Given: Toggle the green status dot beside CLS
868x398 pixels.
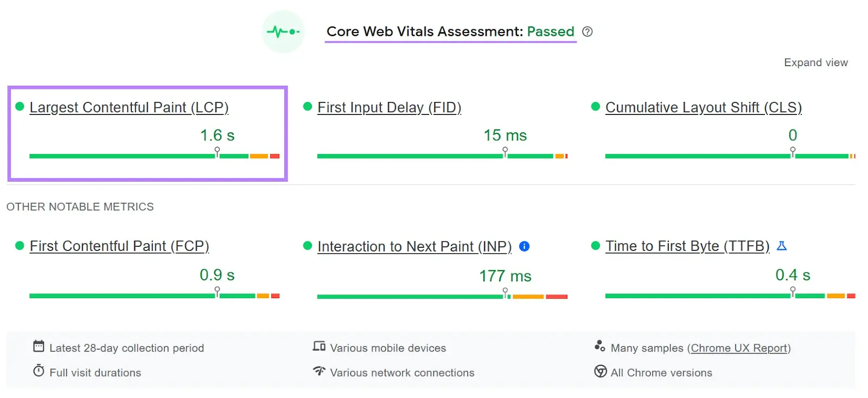Looking at the screenshot, I should point(596,107).
